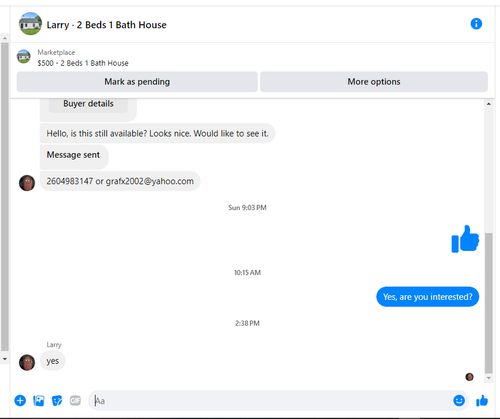The height and width of the screenshot is (419, 500).
Task: Open the emoji picker
Action: coord(459,400)
